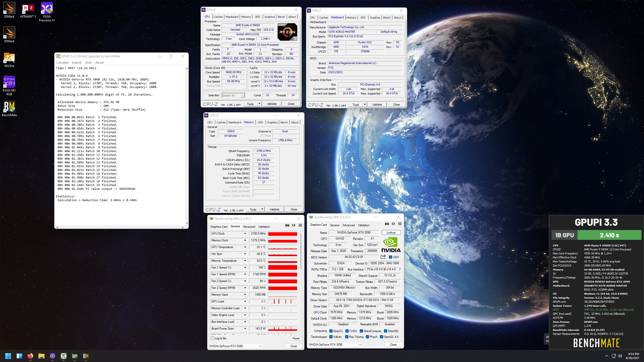Click Validate in CPU-Z CPU window
Screen dimensions: 644x362
point(272,104)
